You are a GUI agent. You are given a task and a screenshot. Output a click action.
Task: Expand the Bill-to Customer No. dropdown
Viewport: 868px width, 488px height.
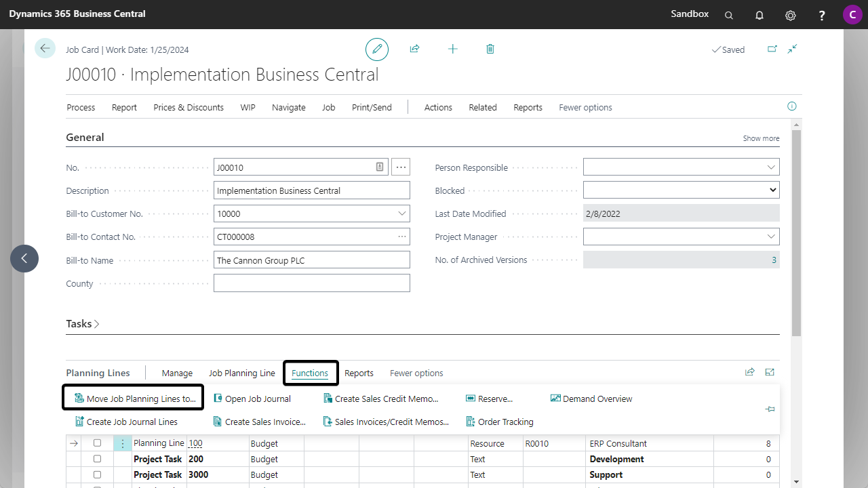[x=401, y=213]
